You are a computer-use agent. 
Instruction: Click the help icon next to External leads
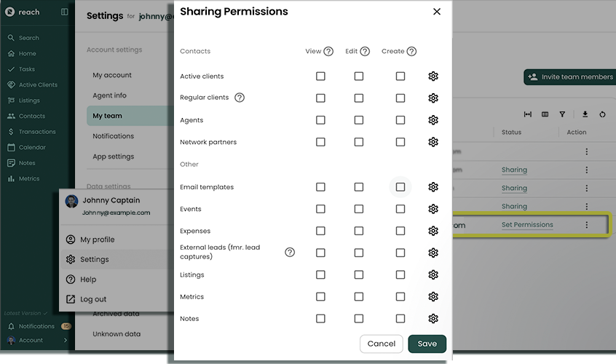coord(290,253)
